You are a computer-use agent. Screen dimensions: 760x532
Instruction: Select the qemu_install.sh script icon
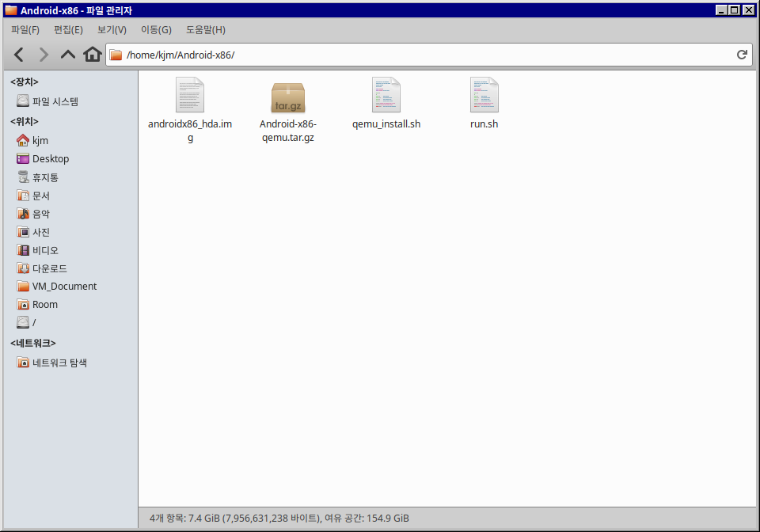click(386, 95)
